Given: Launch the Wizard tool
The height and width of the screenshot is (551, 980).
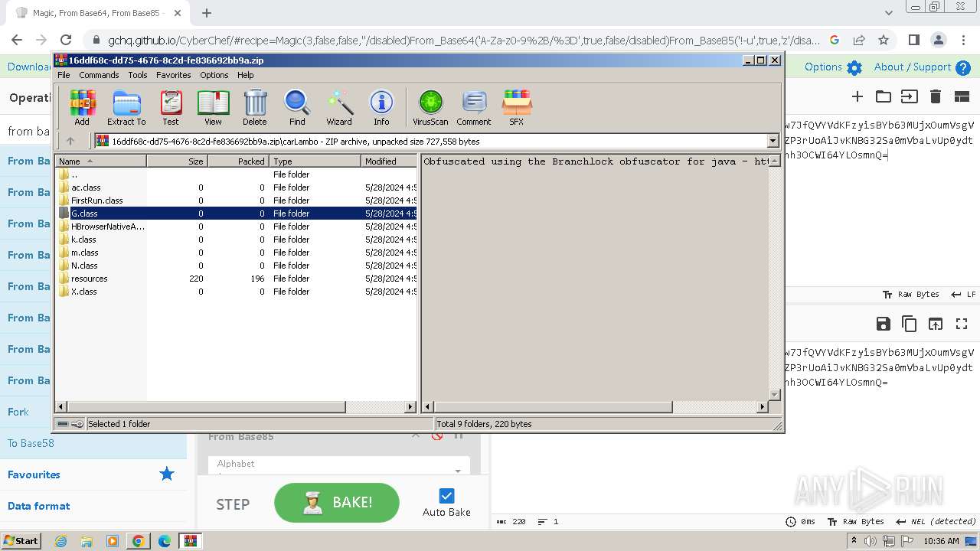Looking at the screenshot, I should point(339,107).
